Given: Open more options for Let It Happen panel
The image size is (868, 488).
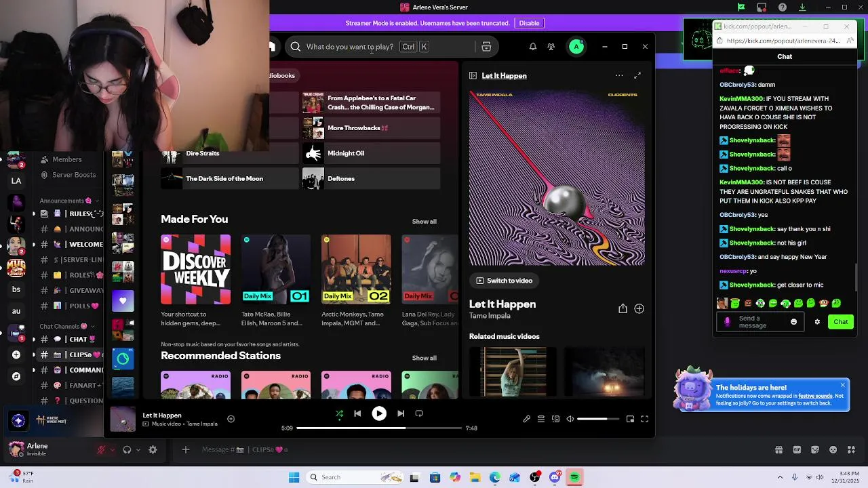Looking at the screenshot, I should click(619, 75).
